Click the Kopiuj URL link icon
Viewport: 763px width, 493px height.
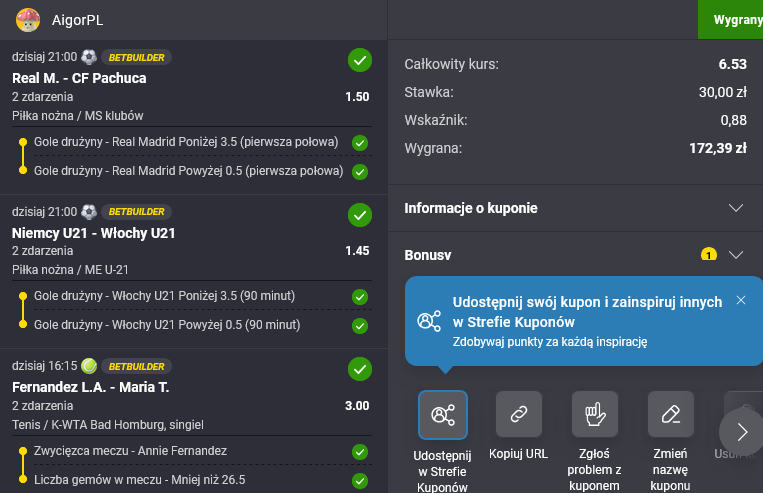pyautogui.click(x=519, y=415)
